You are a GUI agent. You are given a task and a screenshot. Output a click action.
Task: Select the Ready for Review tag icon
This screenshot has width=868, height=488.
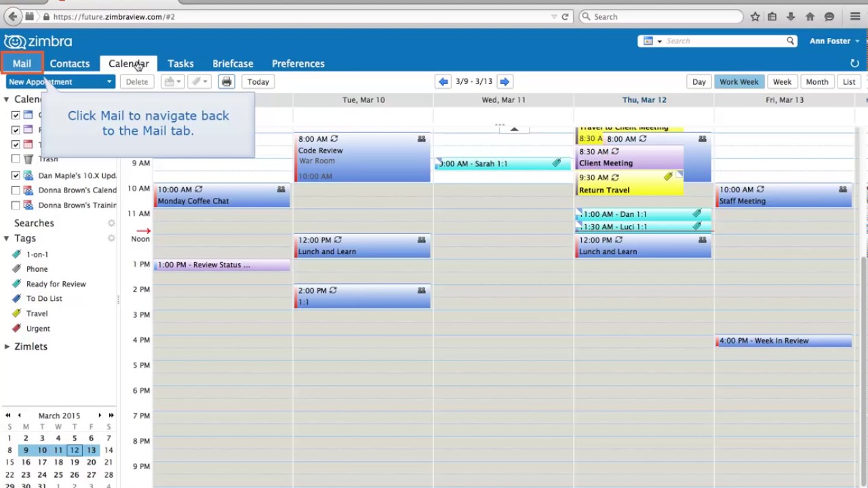click(x=17, y=284)
